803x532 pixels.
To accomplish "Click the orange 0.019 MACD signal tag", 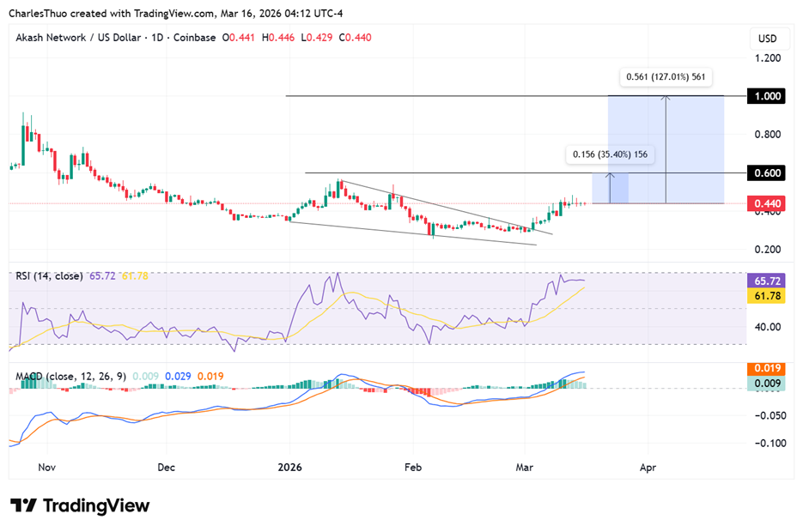I will click(x=767, y=368).
